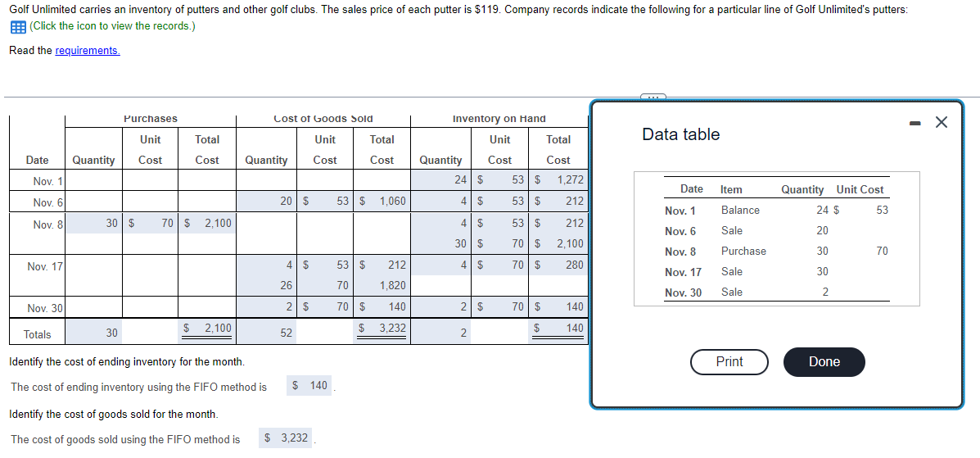
Task: Click 'Identify the cost of ending inventory' text
Action: click(127, 361)
